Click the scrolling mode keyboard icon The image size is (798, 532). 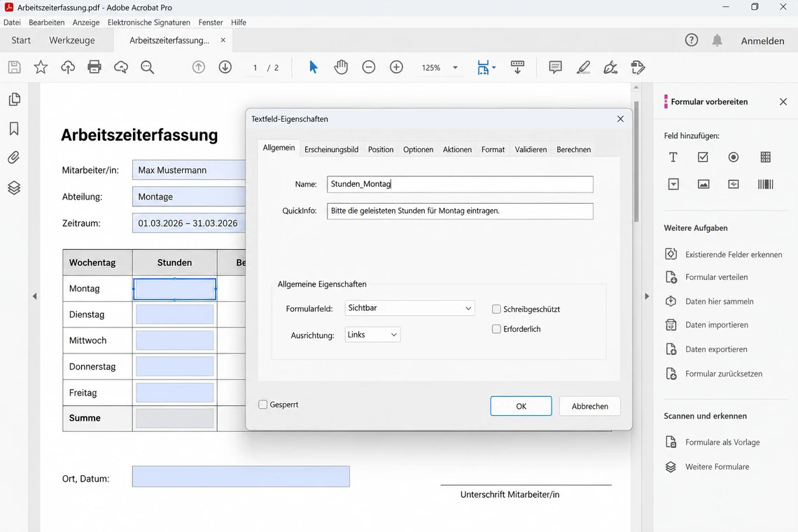(517, 67)
